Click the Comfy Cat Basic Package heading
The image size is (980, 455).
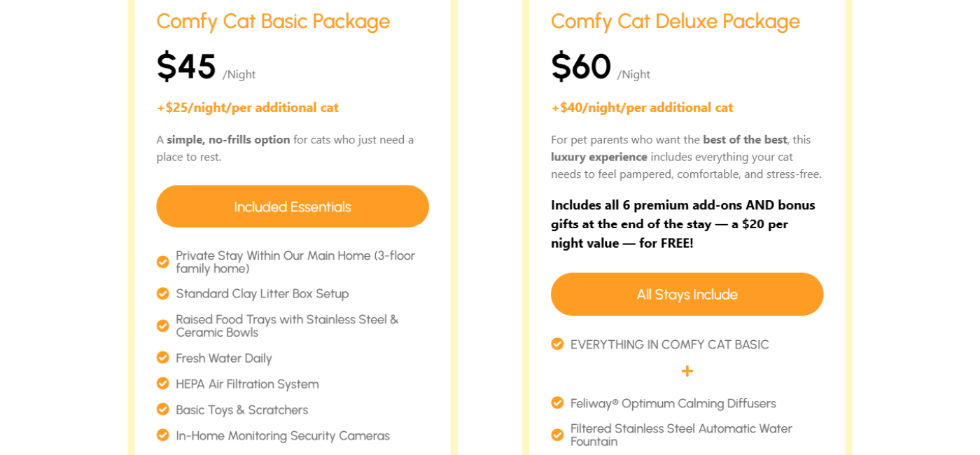(273, 21)
